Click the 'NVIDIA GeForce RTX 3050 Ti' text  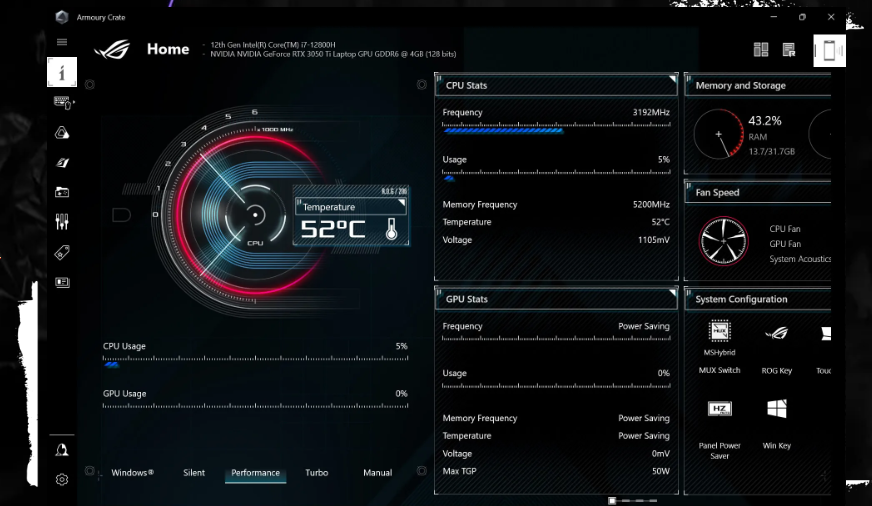click(x=333, y=54)
